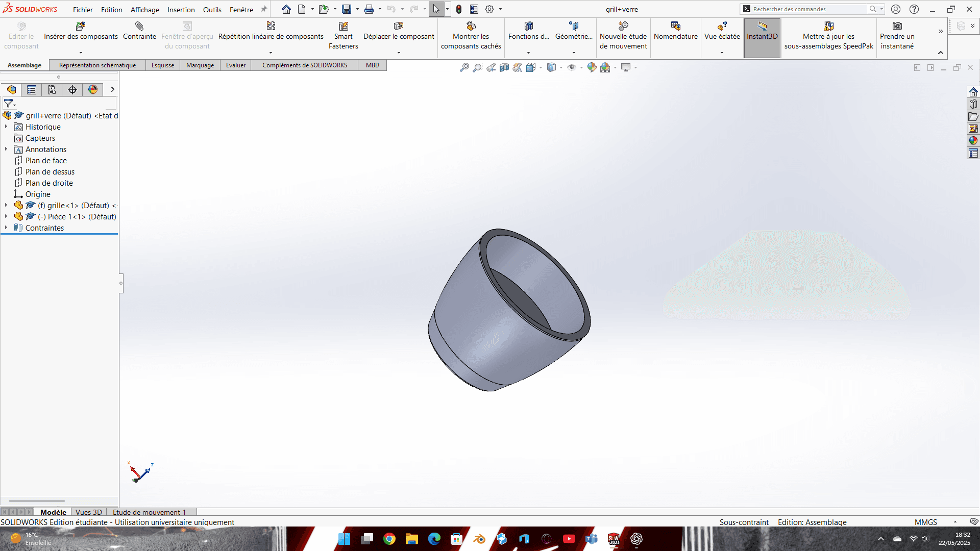Screen dimensions: 980x551
Task: Click the Zoom to area icon
Action: point(478,67)
